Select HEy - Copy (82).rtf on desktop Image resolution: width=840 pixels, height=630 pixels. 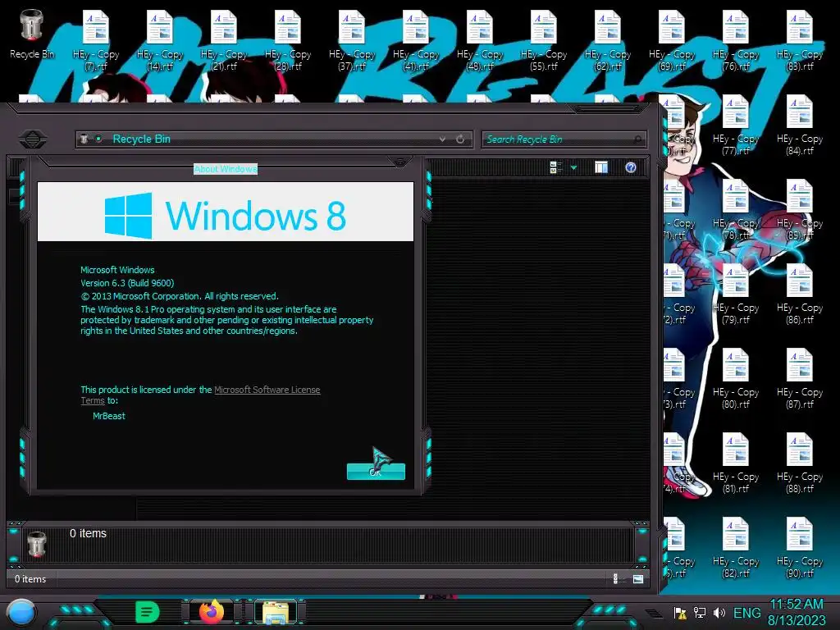(736, 547)
